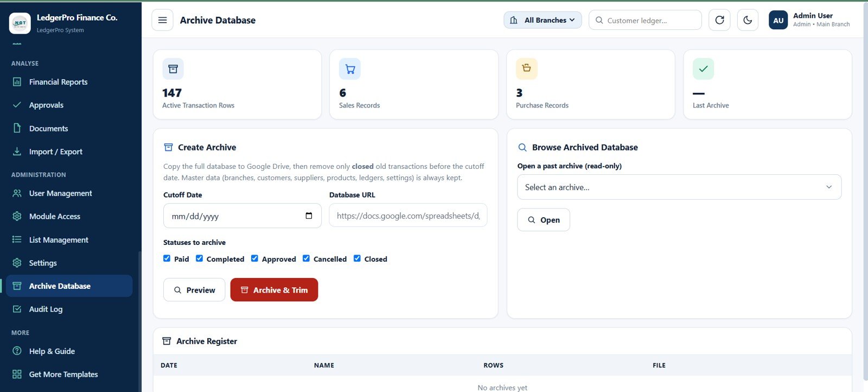Uncheck the Paid status checkbox
The width and height of the screenshot is (868, 392).
pyautogui.click(x=167, y=258)
